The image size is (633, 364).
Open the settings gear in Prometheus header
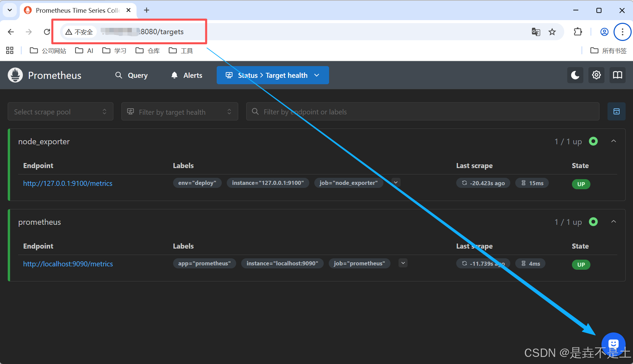pos(596,75)
